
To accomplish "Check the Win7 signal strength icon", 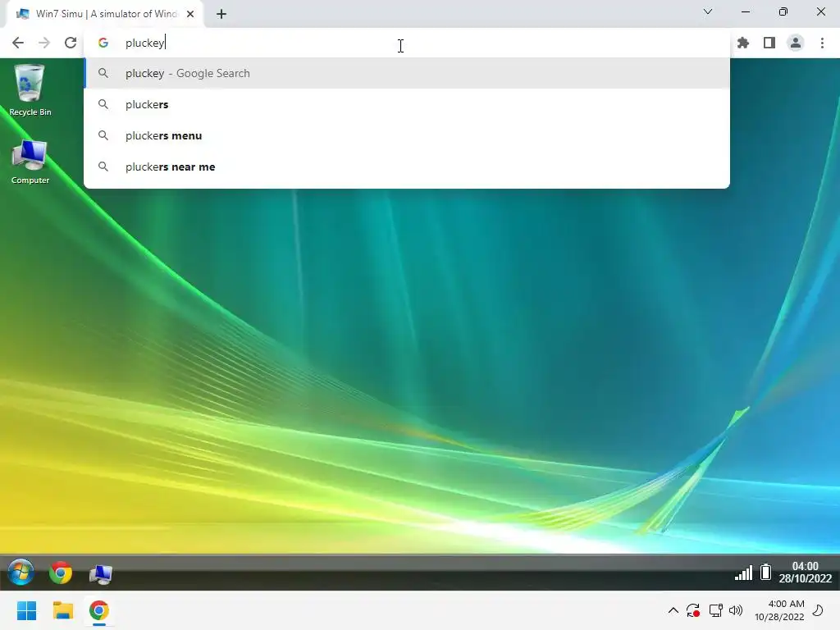I will (743, 573).
